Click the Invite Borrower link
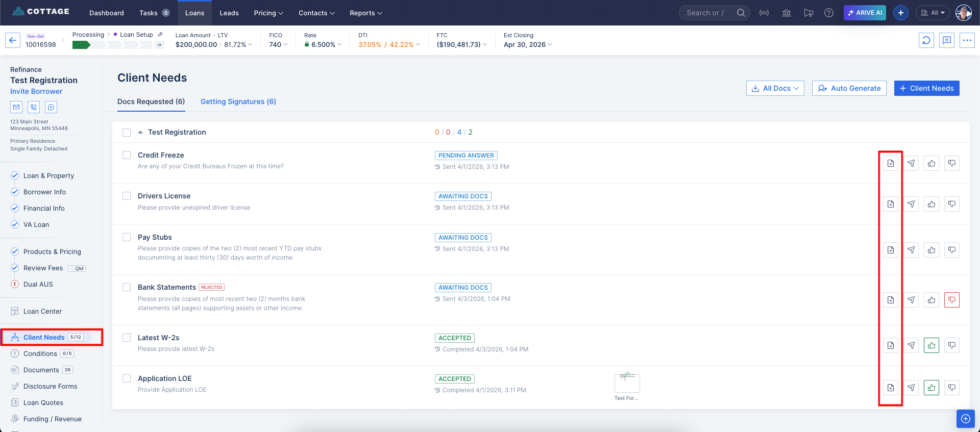The width and height of the screenshot is (980, 432). click(36, 91)
